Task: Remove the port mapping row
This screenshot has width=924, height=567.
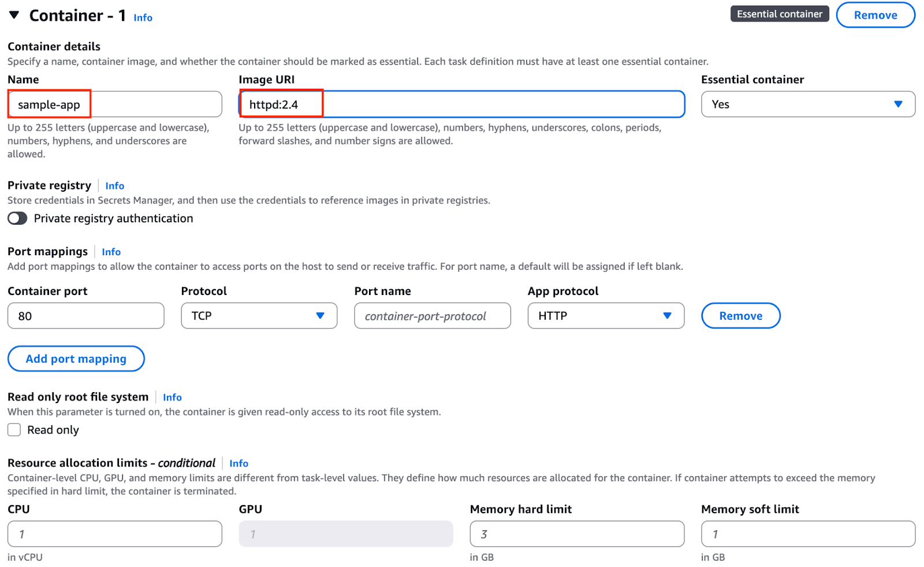Action: coord(741,316)
